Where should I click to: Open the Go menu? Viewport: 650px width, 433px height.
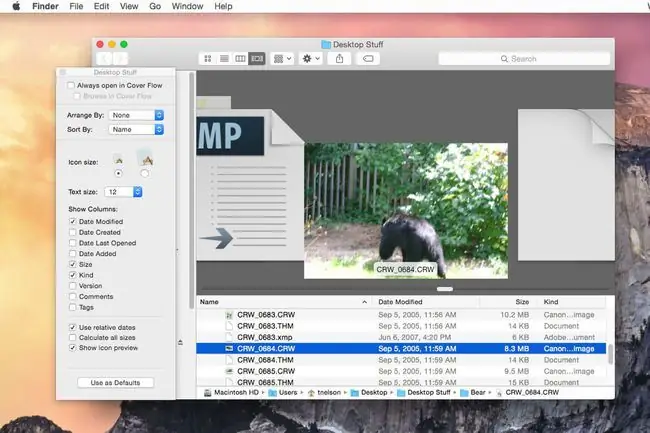click(x=155, y=6)
